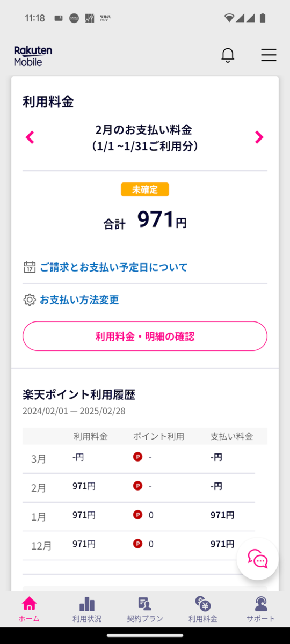The width and height of the screenshot is (290, 644).
Task: Open the notification bell
Action: coord(228,55)
